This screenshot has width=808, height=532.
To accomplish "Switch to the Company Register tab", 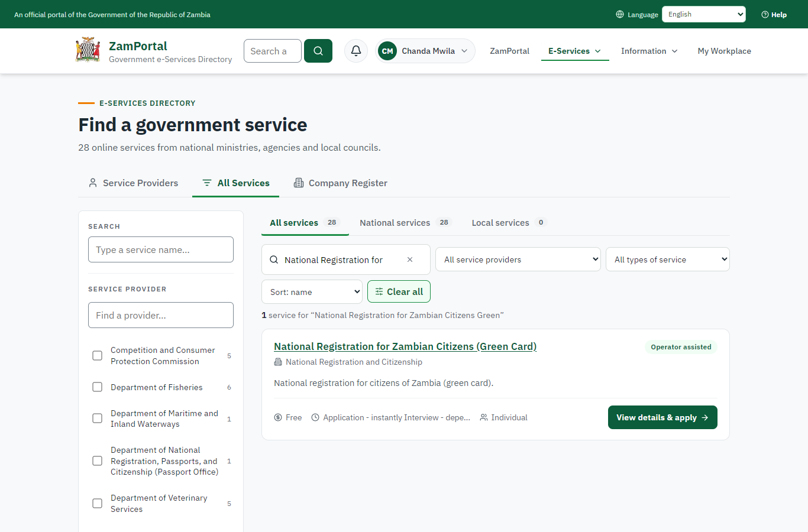I will tap(341, 183).
